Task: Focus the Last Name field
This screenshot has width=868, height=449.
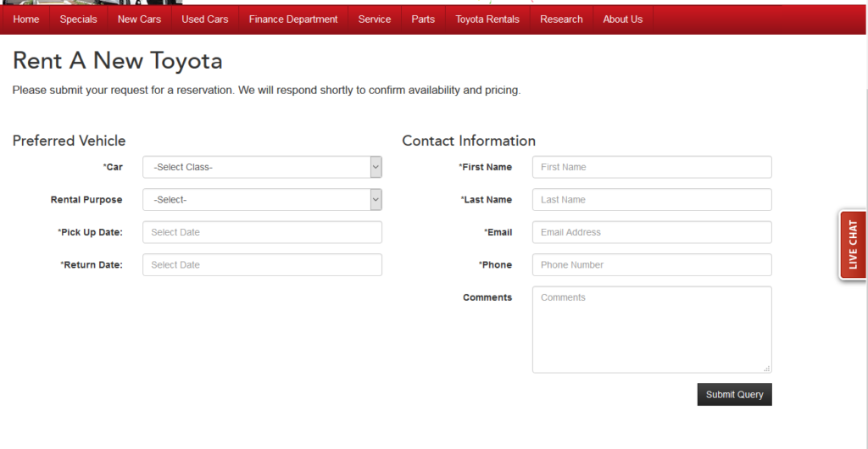Action: 652,200
